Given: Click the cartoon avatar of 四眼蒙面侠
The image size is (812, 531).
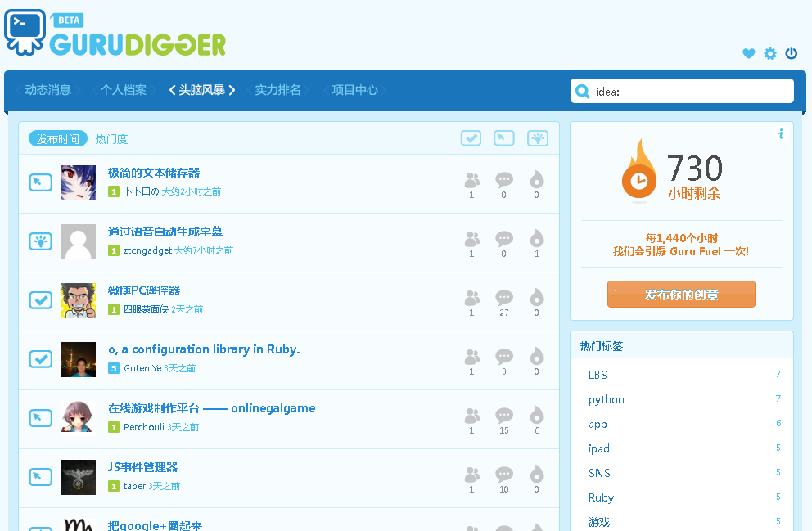Looking at the screenshot, I should pos(79,300).
